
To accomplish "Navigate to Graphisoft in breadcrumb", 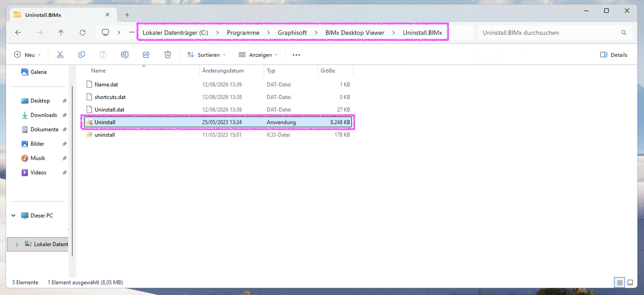I will (x=292, y=32).
